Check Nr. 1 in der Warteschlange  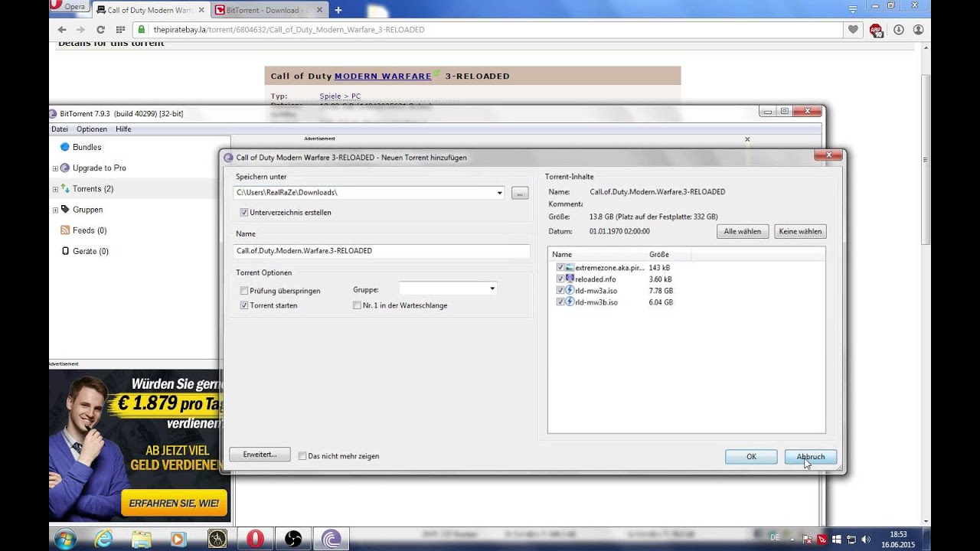tap(357, 305)
